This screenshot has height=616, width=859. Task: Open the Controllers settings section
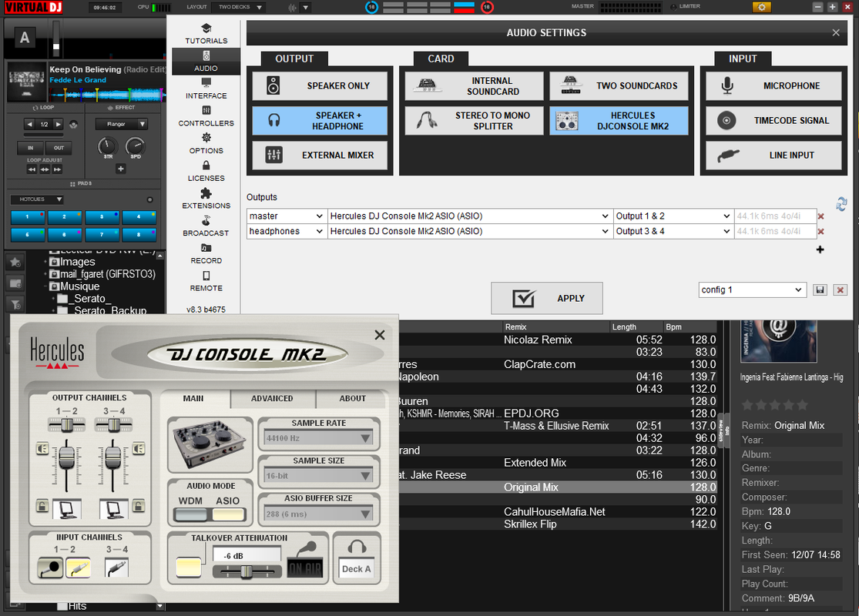coord(206,116)
